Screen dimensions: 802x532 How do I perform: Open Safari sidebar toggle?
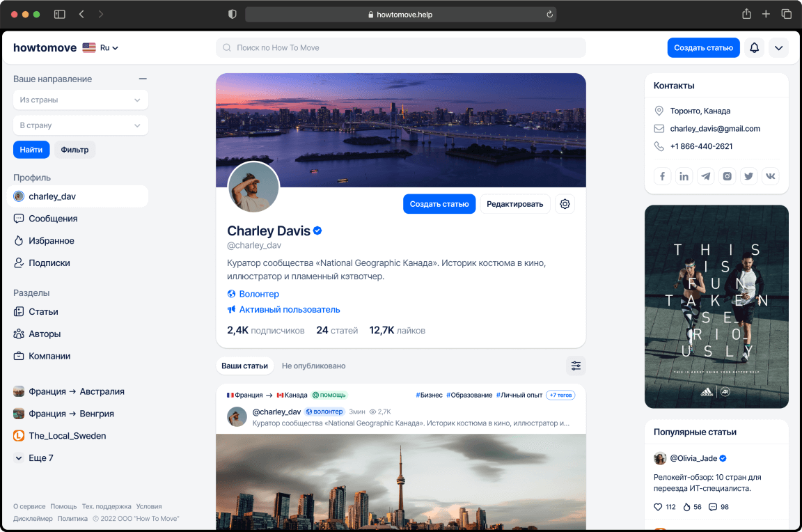point(59,14)
